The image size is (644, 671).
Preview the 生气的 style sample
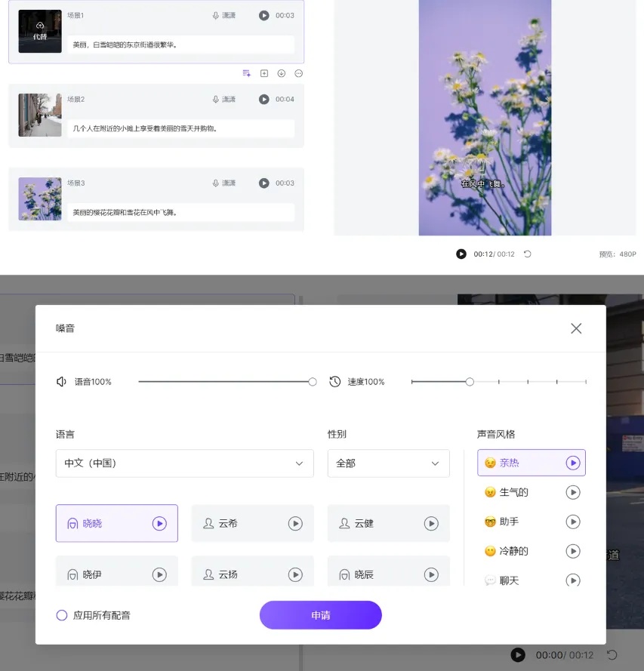point(573,492)
